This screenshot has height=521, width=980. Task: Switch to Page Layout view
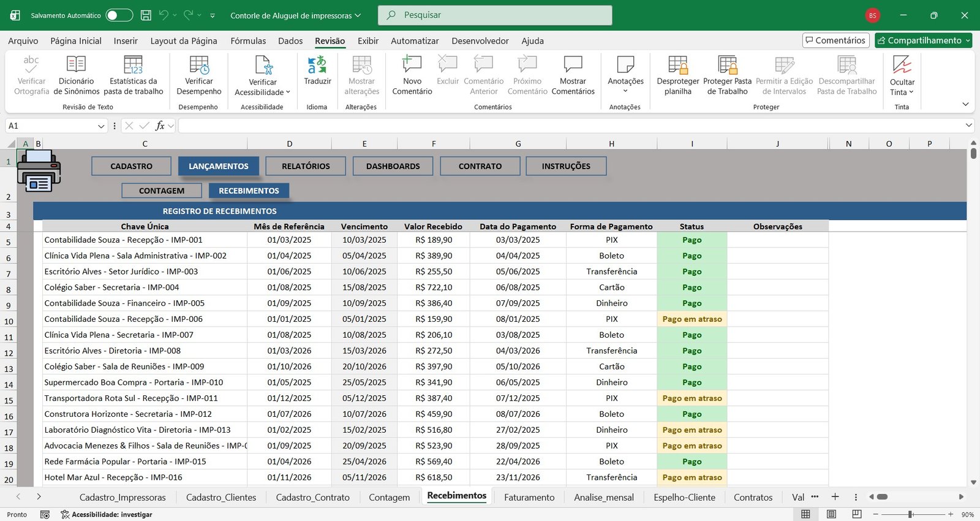click(831, 514)
